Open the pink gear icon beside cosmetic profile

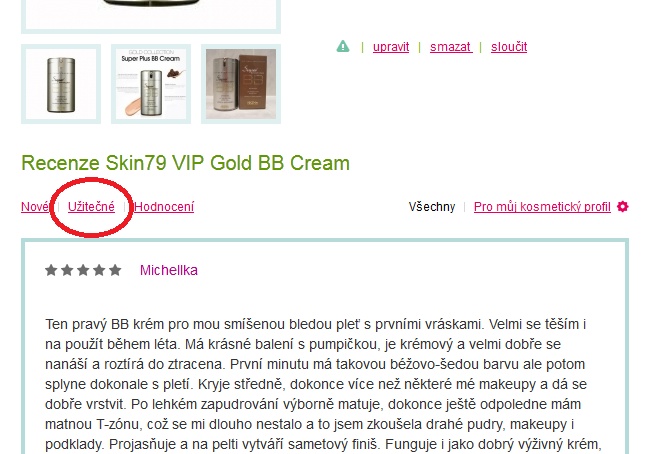pyautogui.click(x=623, y=207)
